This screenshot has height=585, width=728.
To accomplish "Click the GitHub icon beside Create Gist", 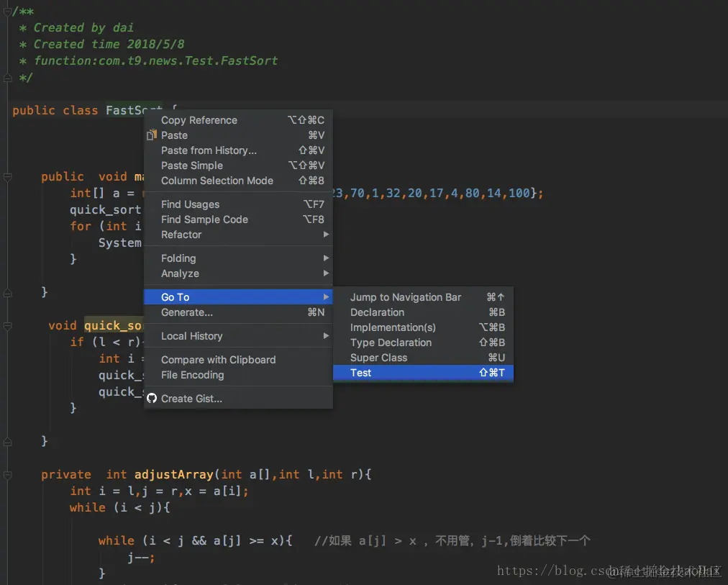I will [152, 399].
